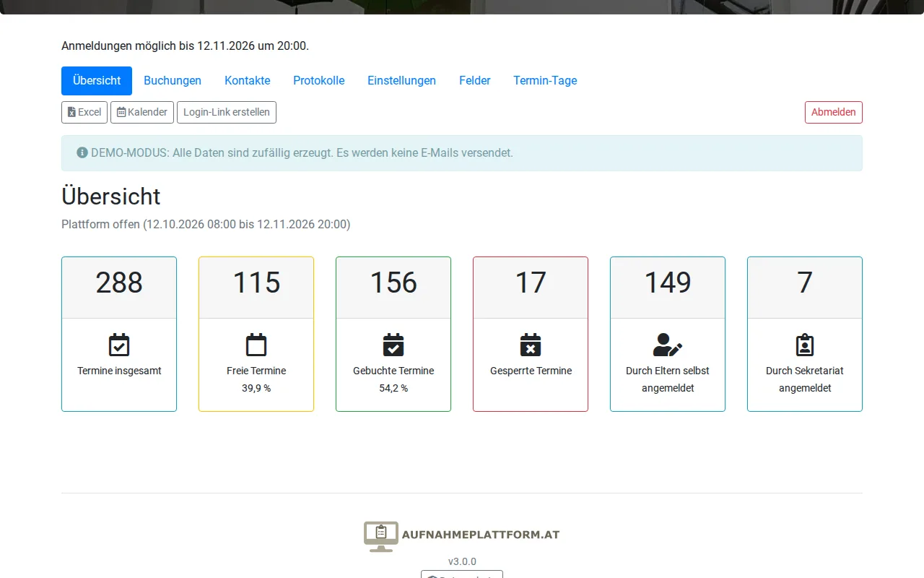
Task: Click the 39,9 % free percentage
Action: tap(256, 388)
